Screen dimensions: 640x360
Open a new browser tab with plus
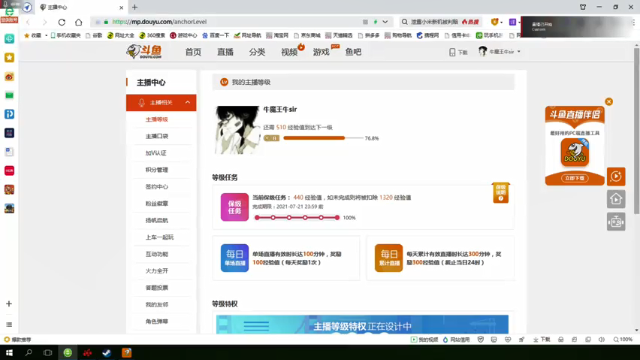point(135,7)
